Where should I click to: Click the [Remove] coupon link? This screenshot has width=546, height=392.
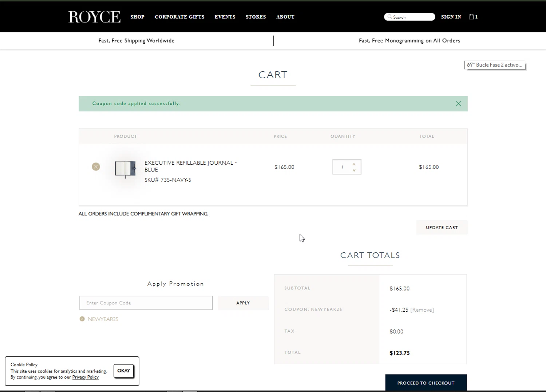pos(422,310)
